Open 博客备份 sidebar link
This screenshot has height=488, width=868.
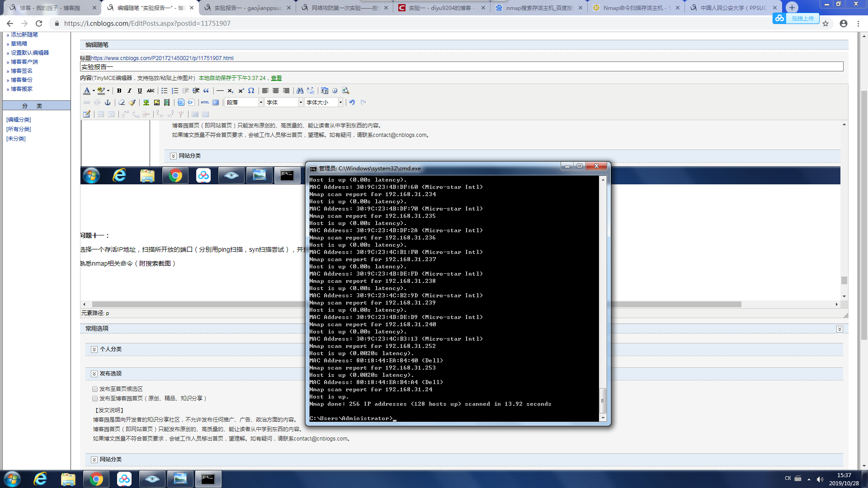tap(21, 80)
